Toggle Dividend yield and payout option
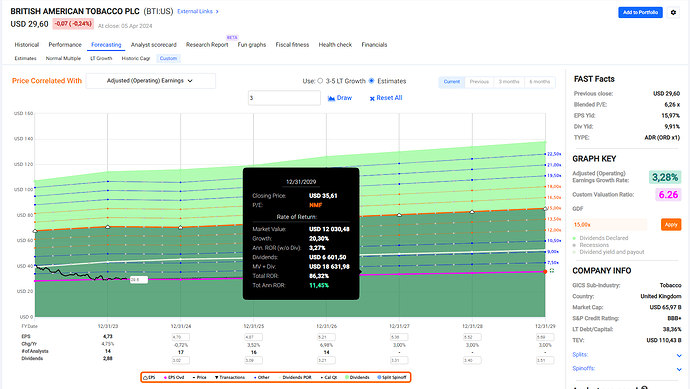Screen dimensions: 690x389 pyautogui.click(x=608, y=252)
